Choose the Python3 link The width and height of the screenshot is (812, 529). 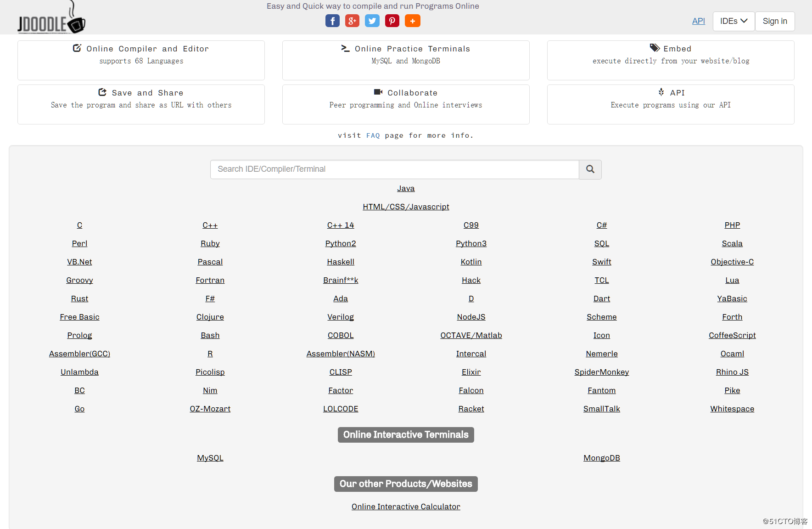coord(471,243)
